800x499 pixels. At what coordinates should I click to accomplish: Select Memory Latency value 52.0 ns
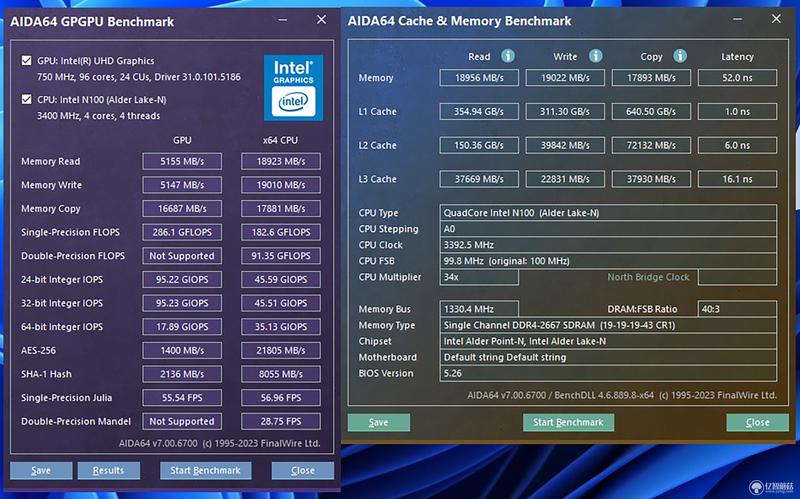pyautogui.click(x=738, y=78)
